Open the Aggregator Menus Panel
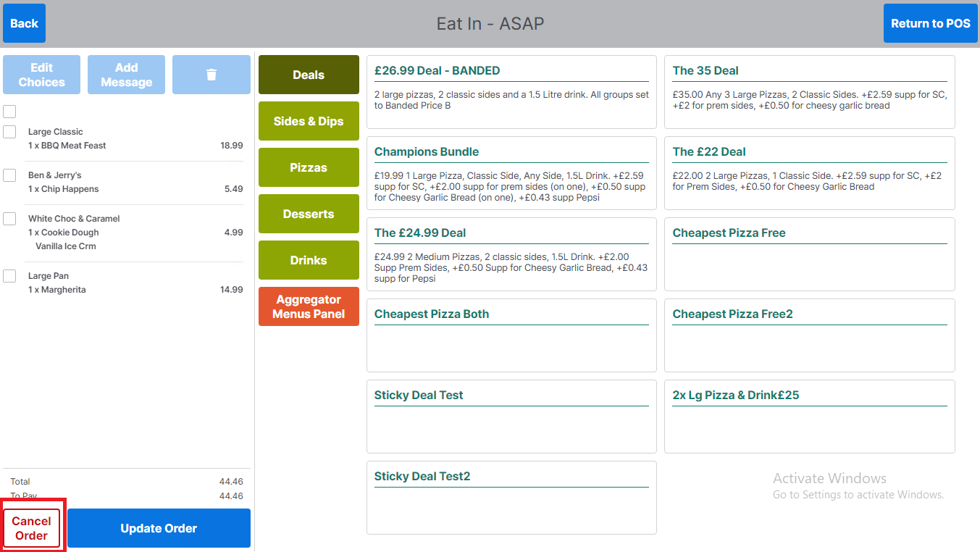Screen dimensions: 980x552 click(x=308, y=306)
